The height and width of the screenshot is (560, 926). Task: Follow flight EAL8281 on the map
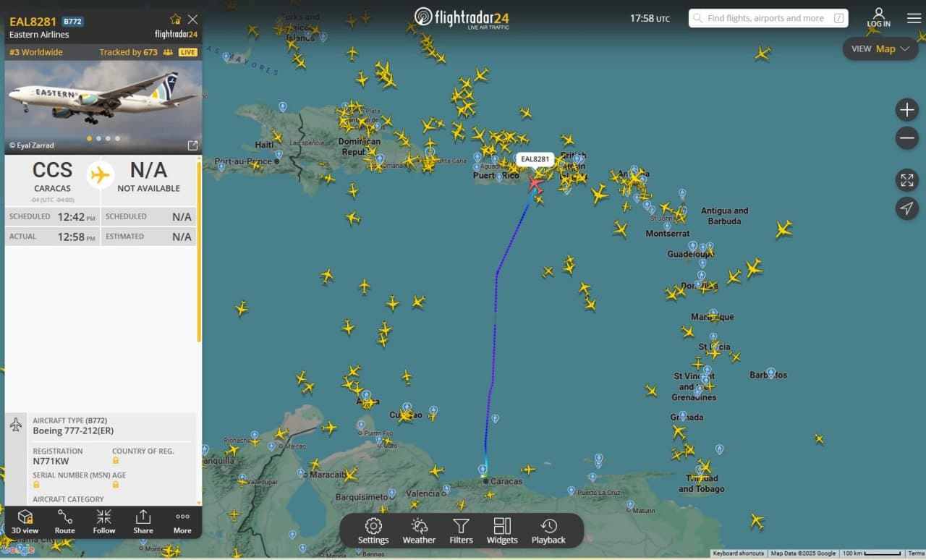point(103,522)
